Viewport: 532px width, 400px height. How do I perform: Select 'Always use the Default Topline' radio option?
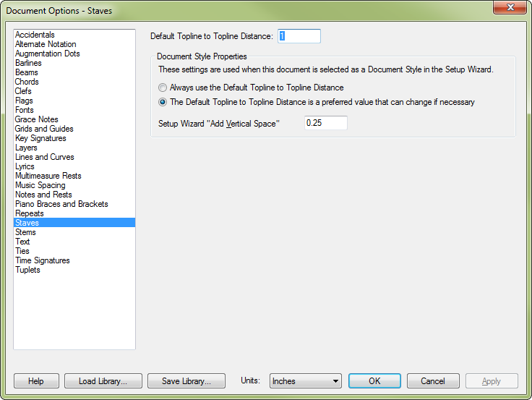click(163, 88)
